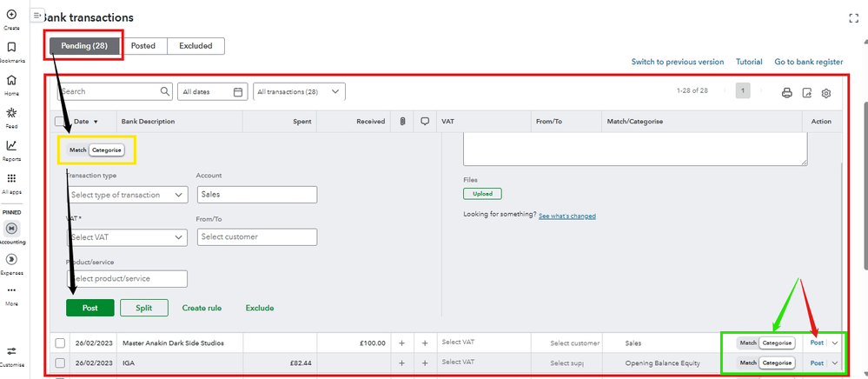
Task: Expand Post options arrow for IGA
Action: [835, 363]
